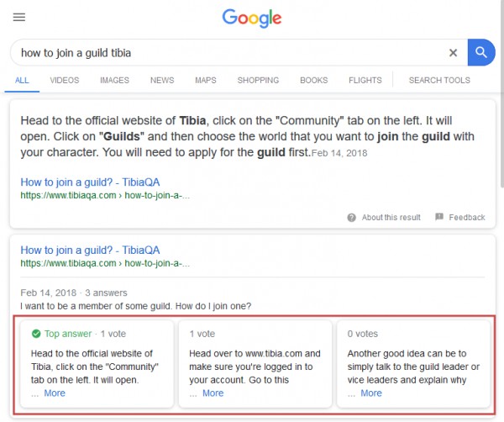
Task: Select the Maps tab
Action: tap(206, 80)
